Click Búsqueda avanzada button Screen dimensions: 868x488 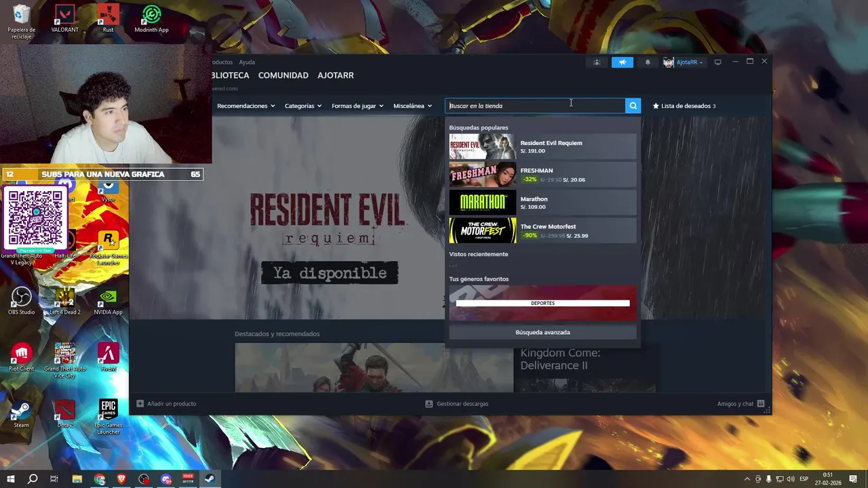click(542, 332)
